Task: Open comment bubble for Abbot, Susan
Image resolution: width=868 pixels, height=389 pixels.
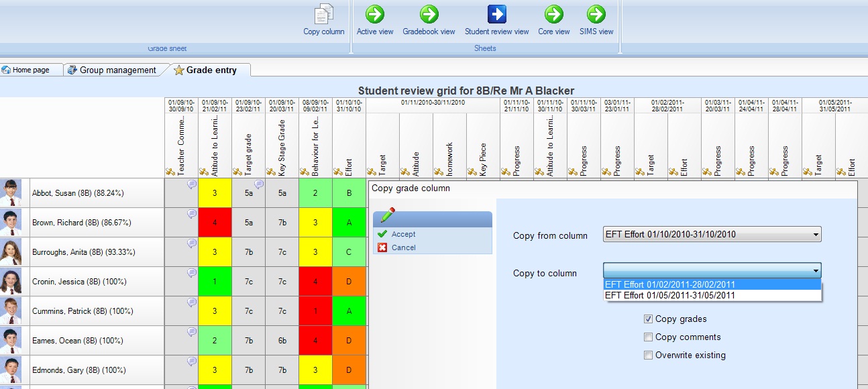Action: pyautogui.click(x=191, y=184)
